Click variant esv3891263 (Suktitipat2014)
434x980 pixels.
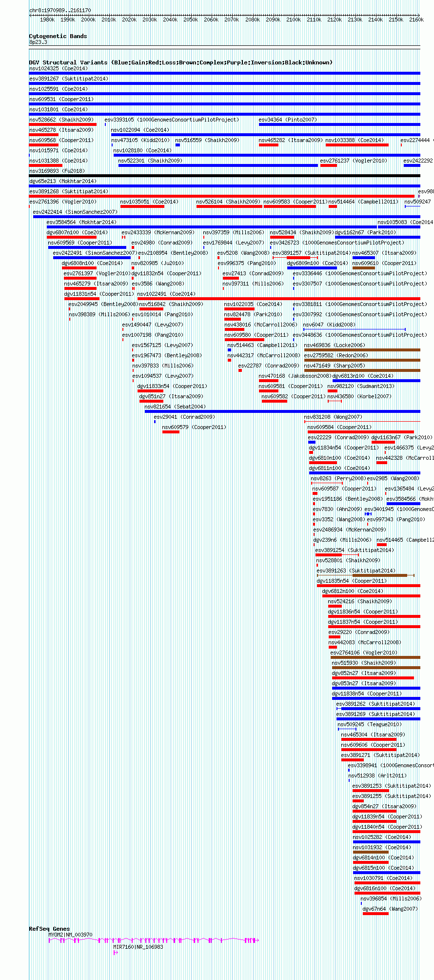pos(356,571)
